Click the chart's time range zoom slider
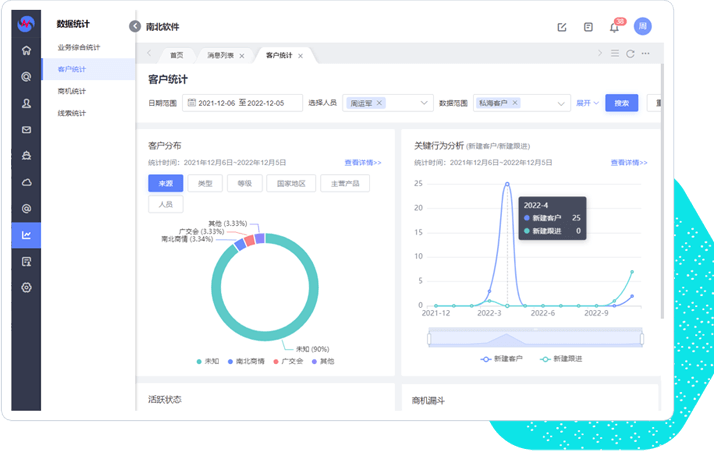Image resolution: width=714 pixels, height=451 pixels. (530, 338)
